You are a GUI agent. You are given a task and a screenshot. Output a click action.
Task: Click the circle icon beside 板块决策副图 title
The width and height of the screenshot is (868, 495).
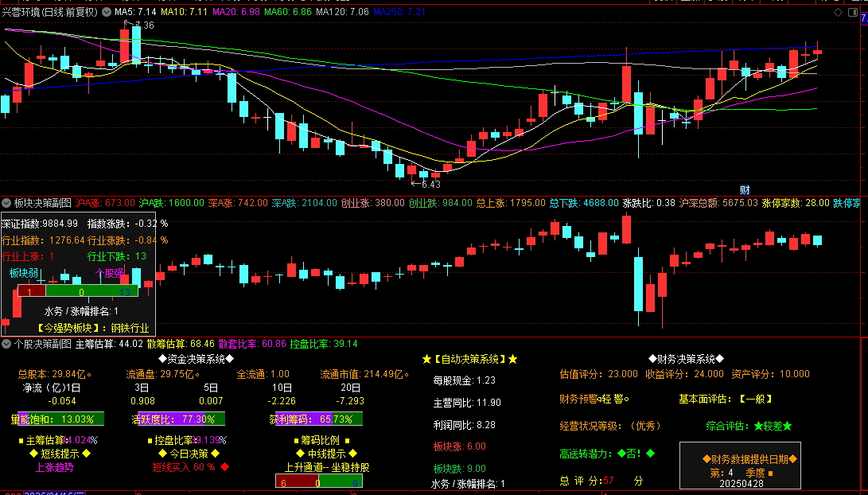tap(6, 203)
